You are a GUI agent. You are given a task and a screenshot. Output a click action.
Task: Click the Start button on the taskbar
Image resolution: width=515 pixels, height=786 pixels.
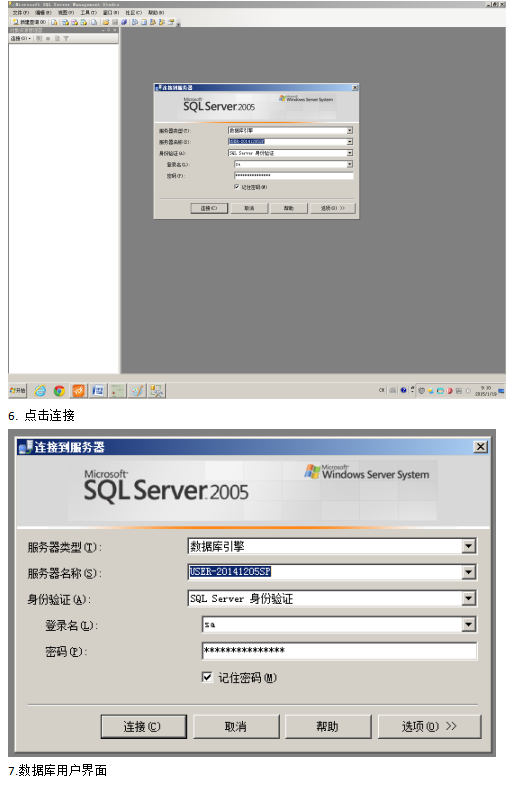pos(18,390)
